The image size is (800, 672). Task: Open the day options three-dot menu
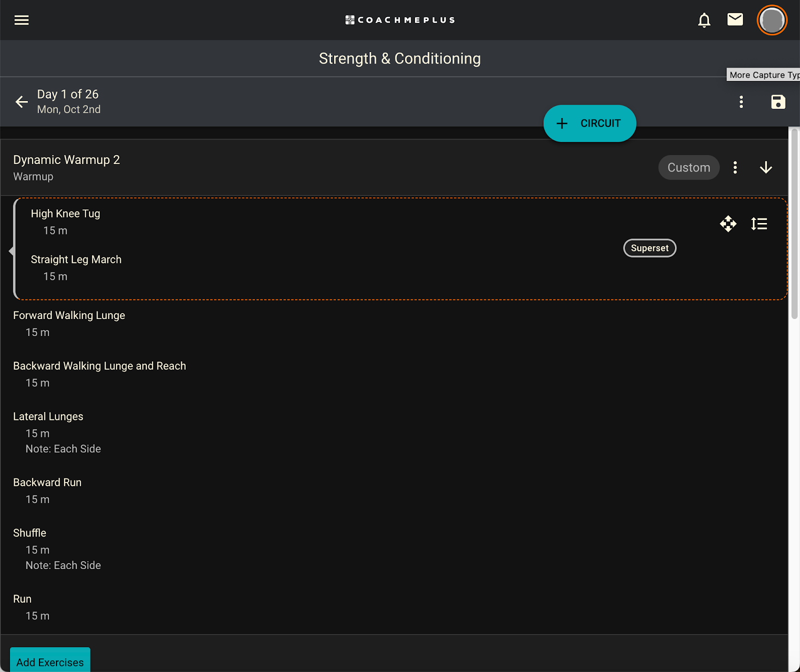(741, 102)
